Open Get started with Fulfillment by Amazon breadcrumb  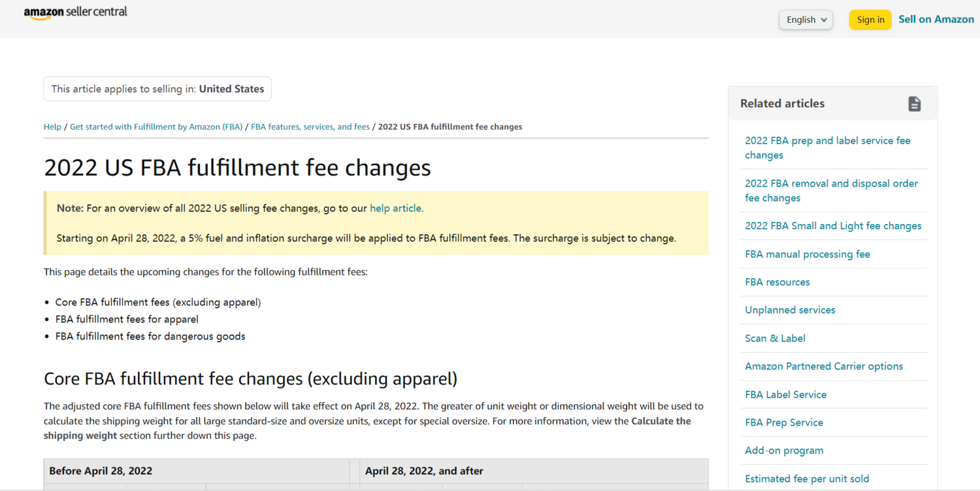tap(156, 127)
